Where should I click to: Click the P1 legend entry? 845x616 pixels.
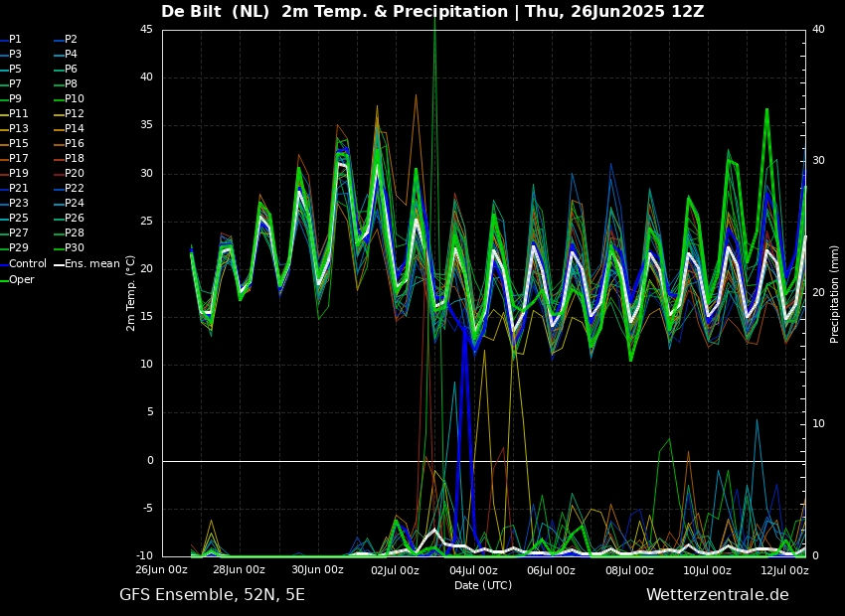tap(11, 40)
